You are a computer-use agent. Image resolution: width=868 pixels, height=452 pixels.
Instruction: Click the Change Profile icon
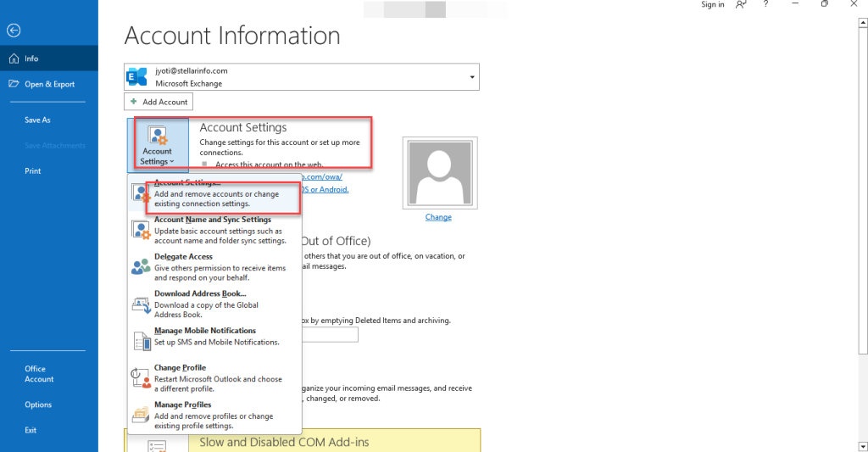141,377
